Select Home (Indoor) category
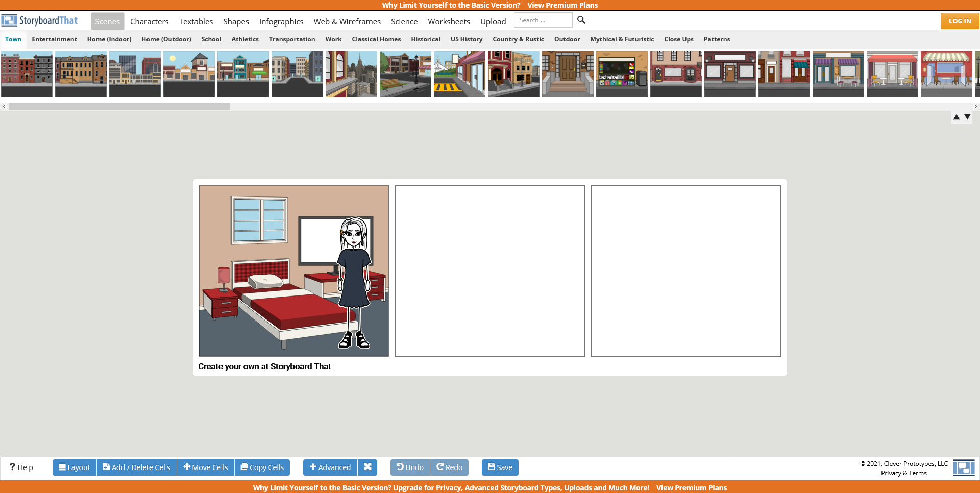Image resolution: width=980 pixels, height=493 pixels. coord(109,39)
